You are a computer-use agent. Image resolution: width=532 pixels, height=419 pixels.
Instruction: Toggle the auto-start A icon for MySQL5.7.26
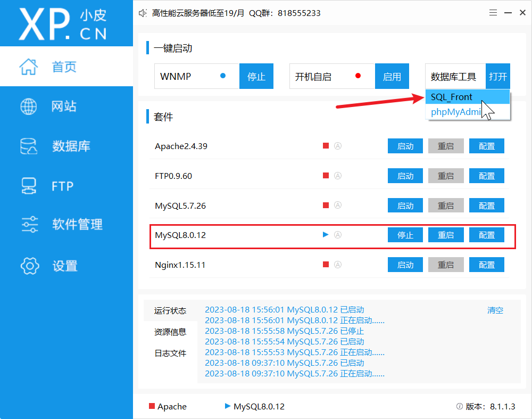[x=338, y=205]
